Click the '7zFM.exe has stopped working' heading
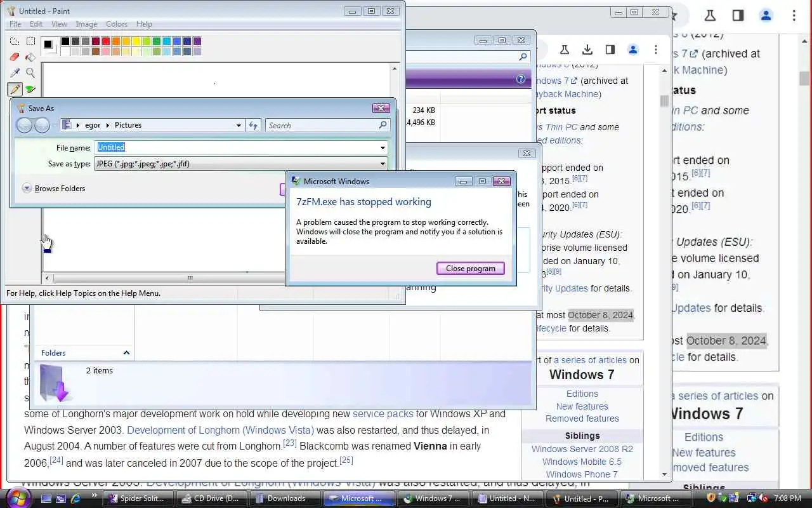Screen dimensions: 812x508 363,202
